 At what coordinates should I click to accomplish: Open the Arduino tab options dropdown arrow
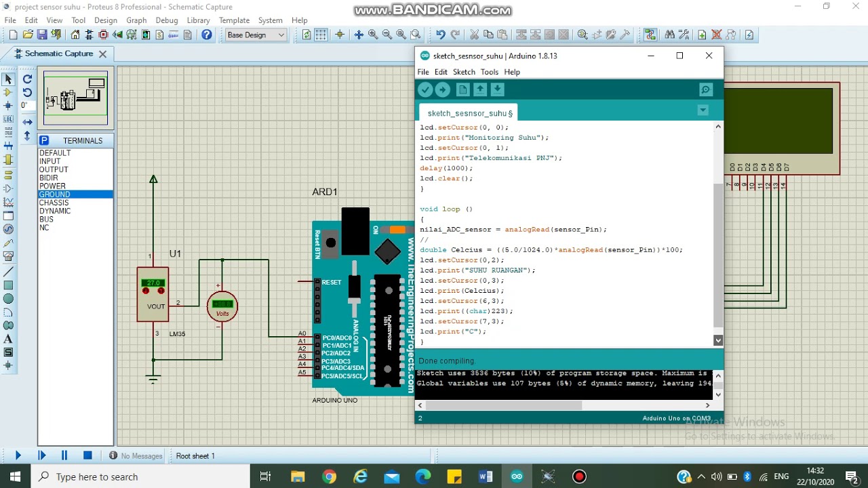click(x=703, y=110)
